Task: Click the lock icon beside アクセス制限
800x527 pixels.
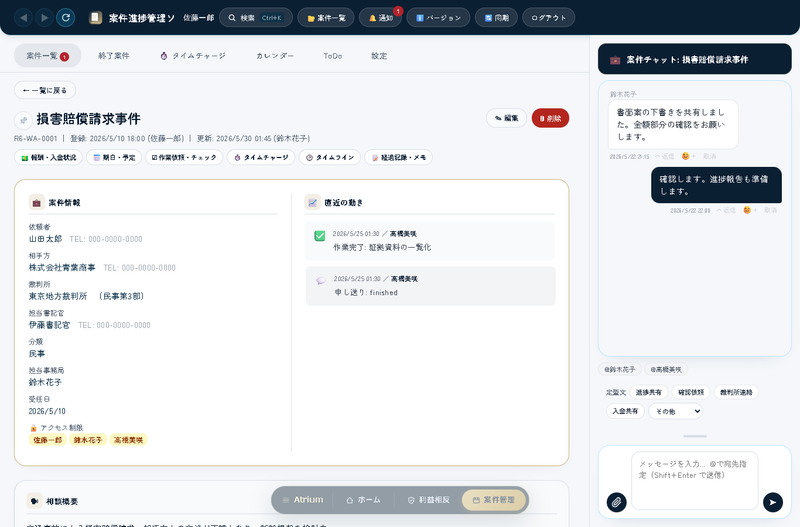Action: click(x=33, y=428)
